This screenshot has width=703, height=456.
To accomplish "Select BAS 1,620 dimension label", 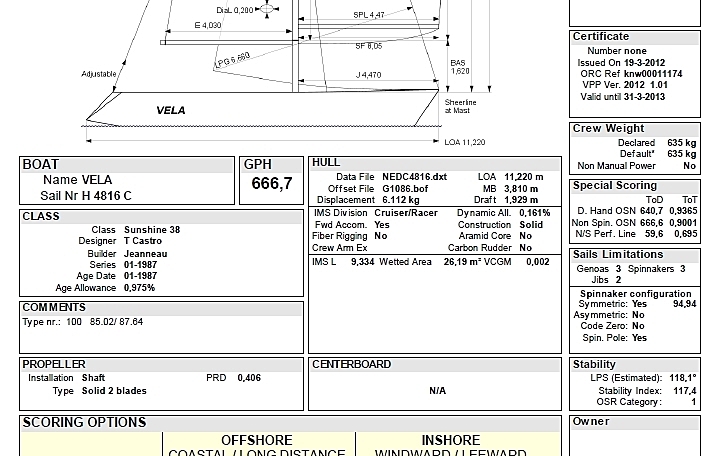I will [x=460, y=67].
